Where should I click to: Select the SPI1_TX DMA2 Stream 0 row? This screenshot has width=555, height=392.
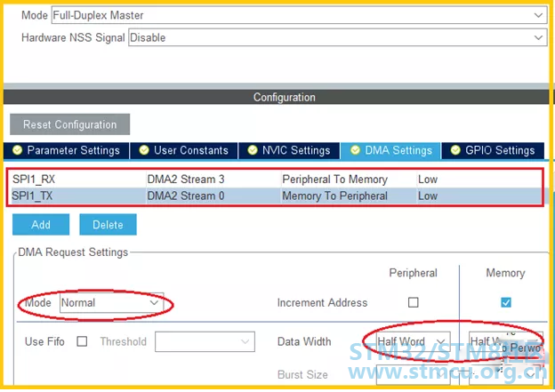click(275, 196)
